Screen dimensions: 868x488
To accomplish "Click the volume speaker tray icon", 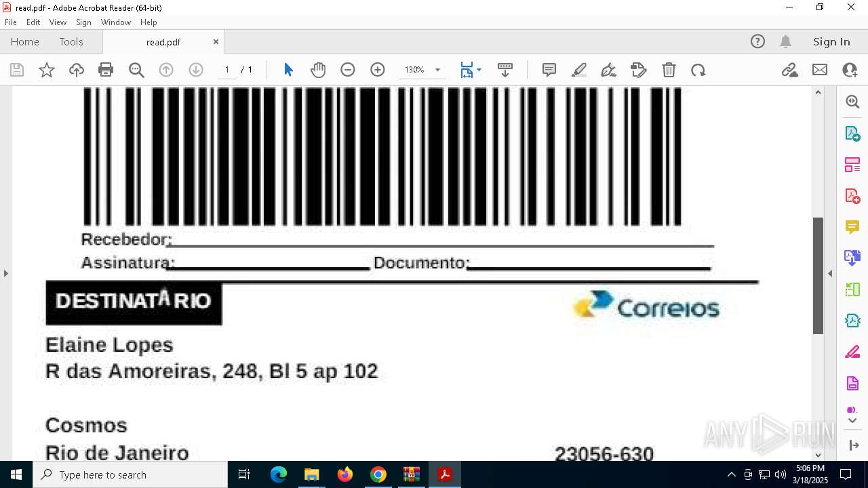I will 780,474.
